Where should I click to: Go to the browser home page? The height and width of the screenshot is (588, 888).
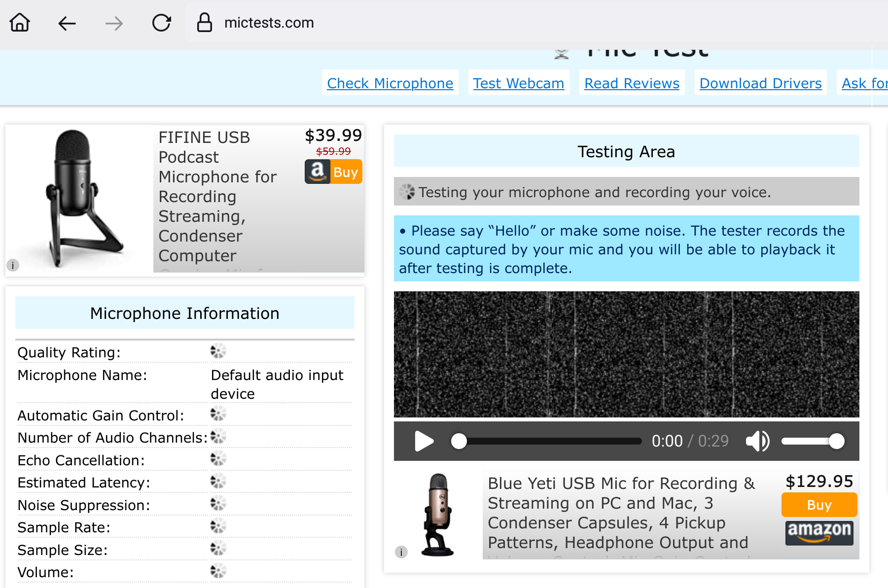point(20,23)
